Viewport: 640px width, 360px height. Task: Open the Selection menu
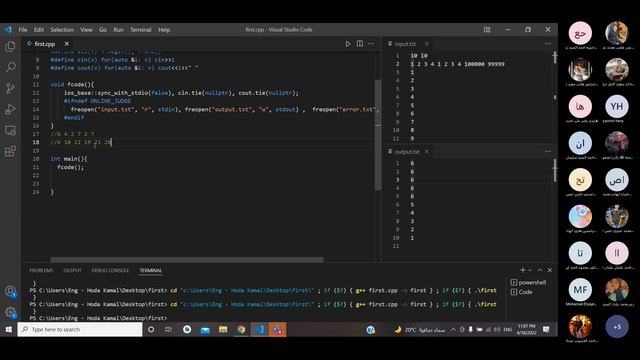62,30
